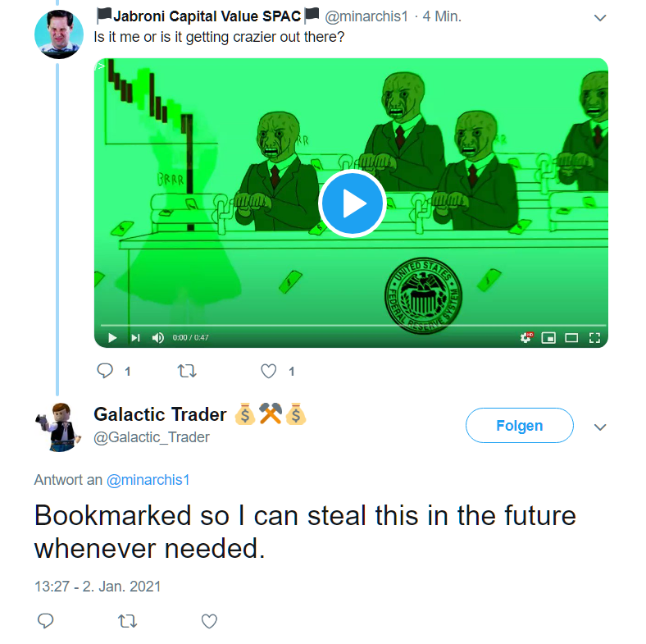The image size is (646, 644).
Task: Click the small play icon in video controls
Action: pos(112,338)
